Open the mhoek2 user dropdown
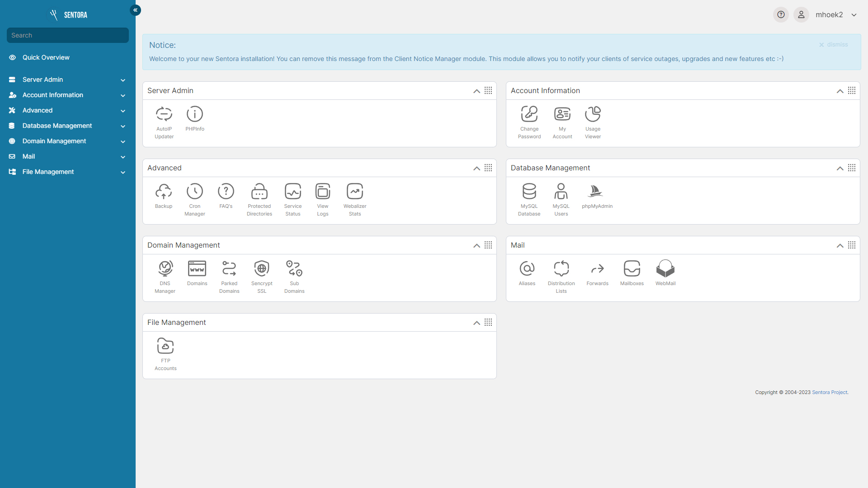This screenshot has width=868, height=488. tap(835, 15)
